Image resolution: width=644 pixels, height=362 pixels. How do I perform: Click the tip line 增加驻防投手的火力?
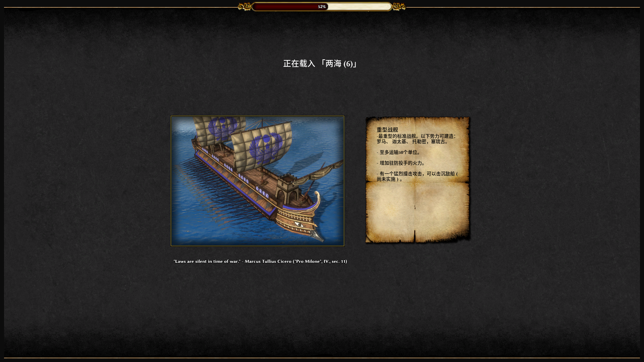401,163
